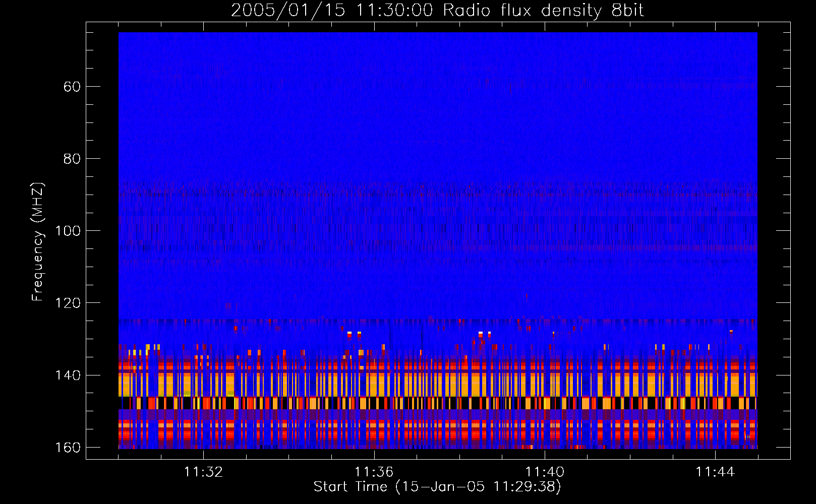Screen dimensions: 816x504
Task: Click the 11:36 time tick label
Action: 374,472
